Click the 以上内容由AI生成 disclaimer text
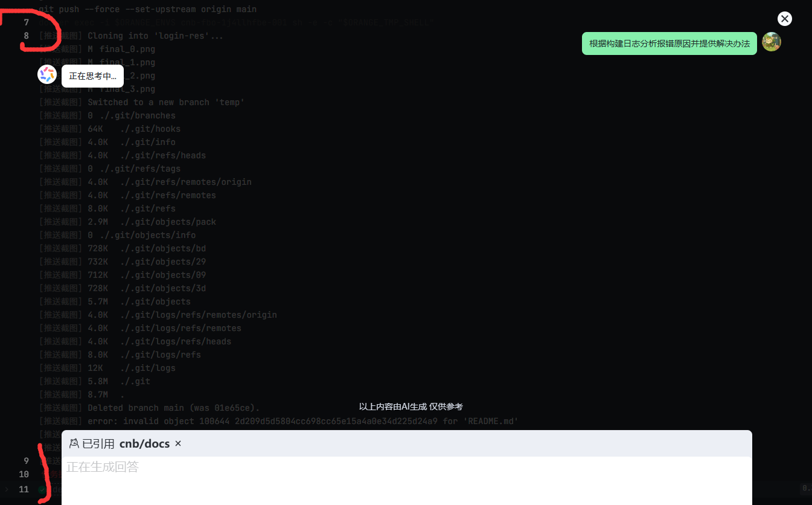Image resolution: width=812 pixels, height=505 pixels. tap(411, 407)
